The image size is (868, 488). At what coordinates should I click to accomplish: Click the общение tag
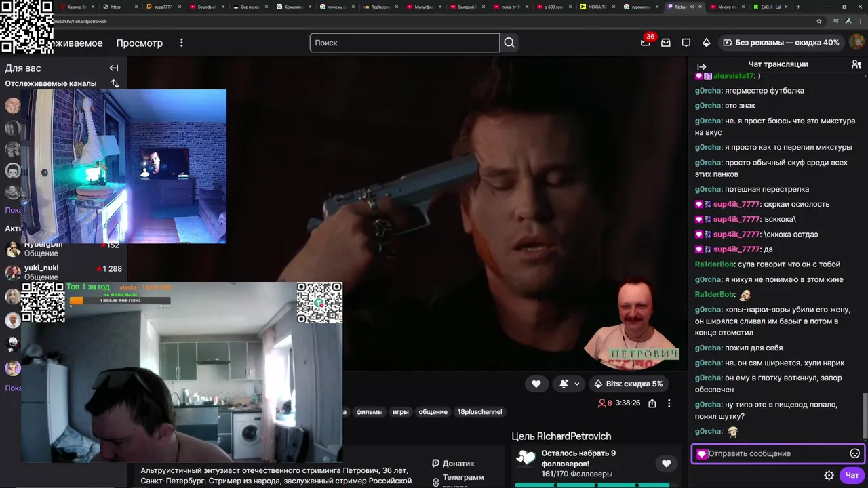(433, 412)
